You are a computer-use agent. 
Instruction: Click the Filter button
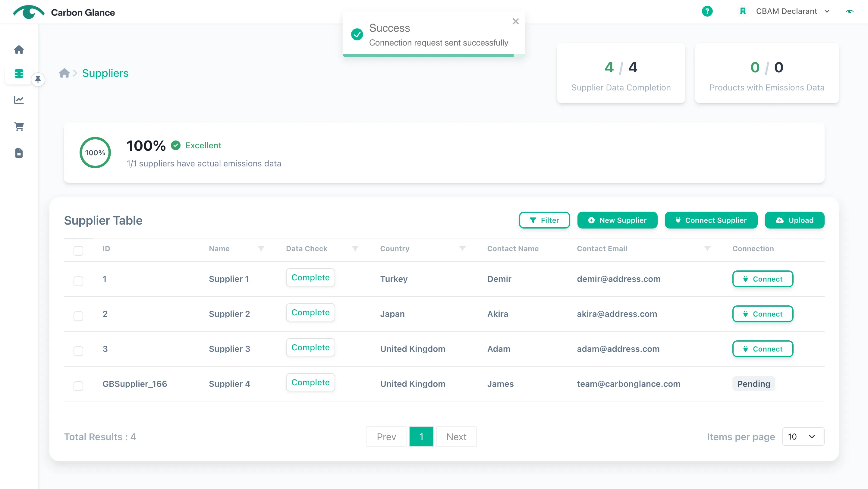point(544,220)
